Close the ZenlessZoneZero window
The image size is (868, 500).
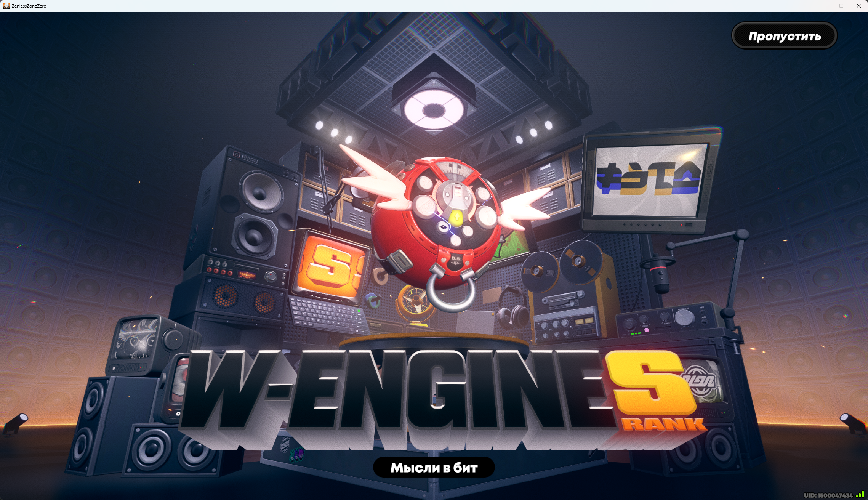point(859,6)
